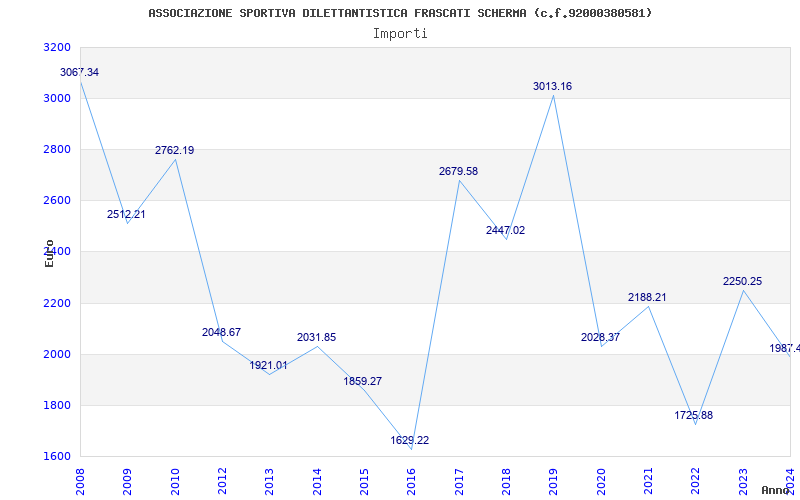
Task: Select the x-axis year 2023
Action: click(743, 482)
